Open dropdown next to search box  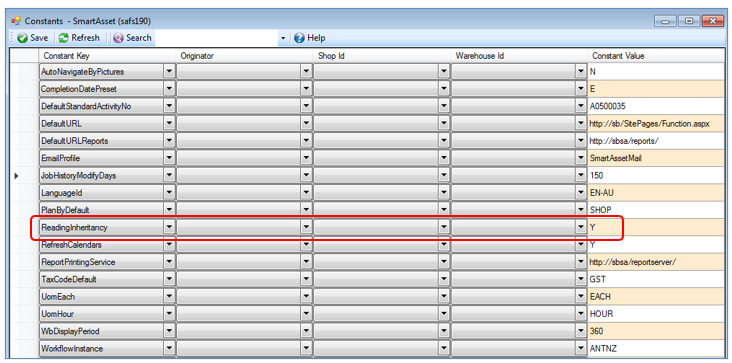click(x=283, y=38)
